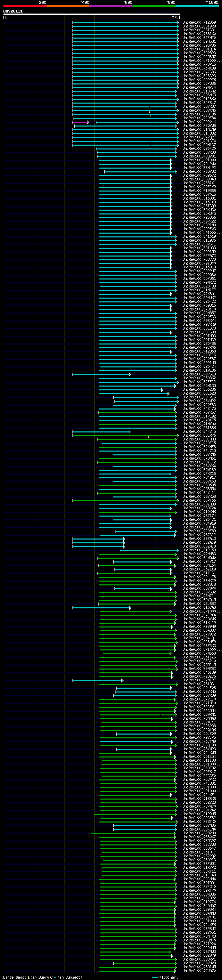Open hit UniRef100_P12859
This screenshot has width=222, height=980.
tap(199, 23)
